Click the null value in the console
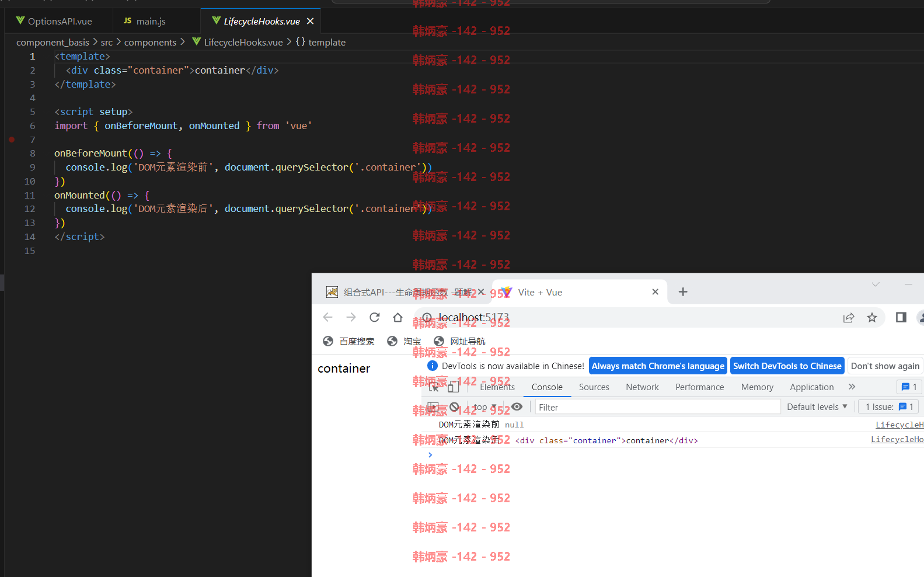The height and width of the screenshot is (577, 924). [x=514, y=425]
